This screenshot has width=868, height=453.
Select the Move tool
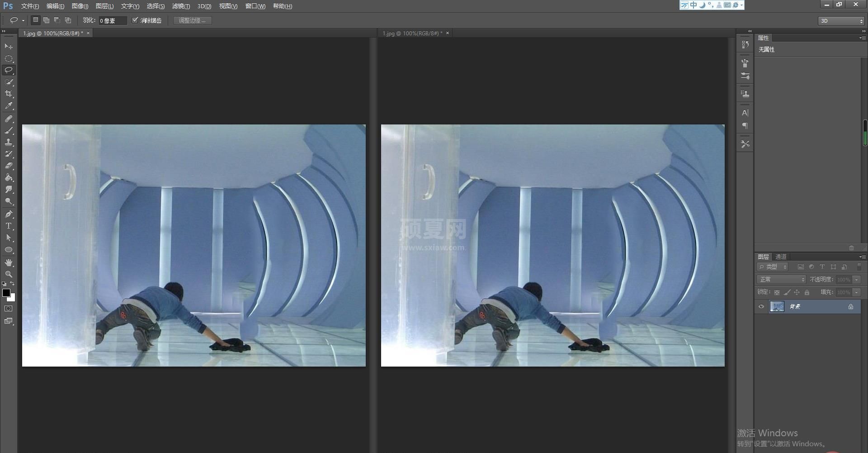pyautogui.click(x=9, y=47)
